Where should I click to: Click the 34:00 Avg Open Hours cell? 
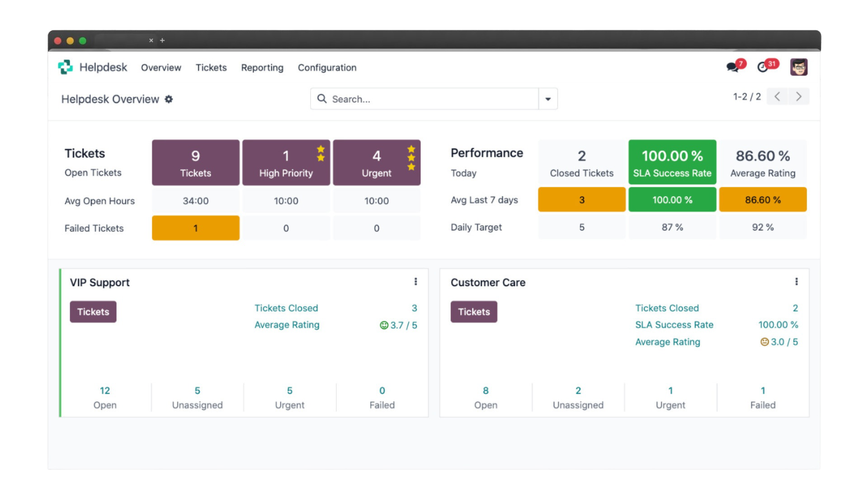(196, 201)
